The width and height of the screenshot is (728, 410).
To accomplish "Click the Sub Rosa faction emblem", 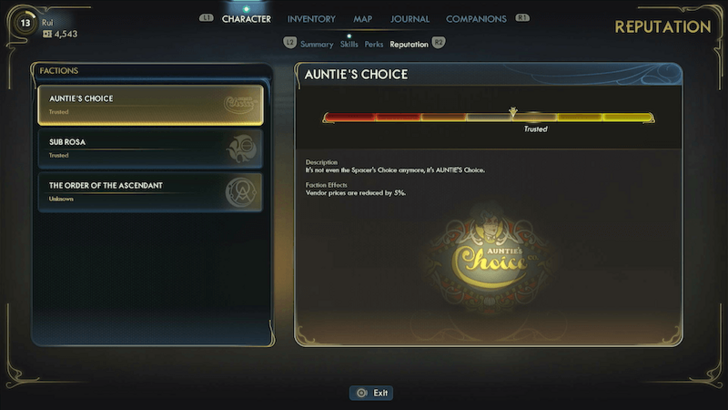I will [241, 149].
